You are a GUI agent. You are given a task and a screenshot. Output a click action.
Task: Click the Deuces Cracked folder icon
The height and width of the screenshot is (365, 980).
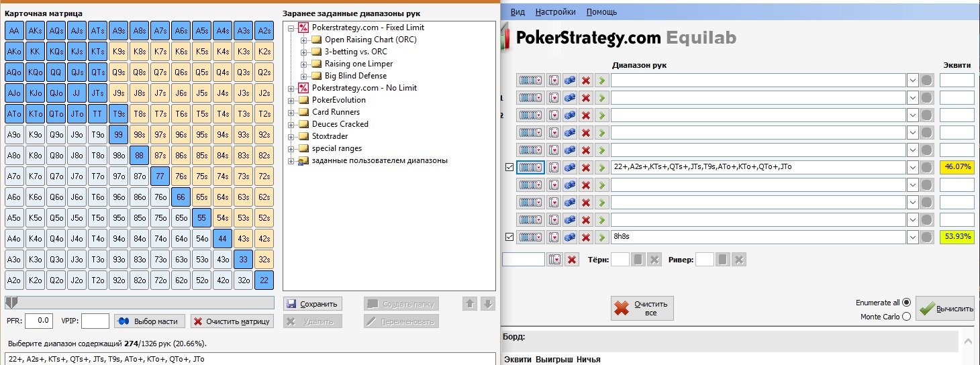coord(303,124)
